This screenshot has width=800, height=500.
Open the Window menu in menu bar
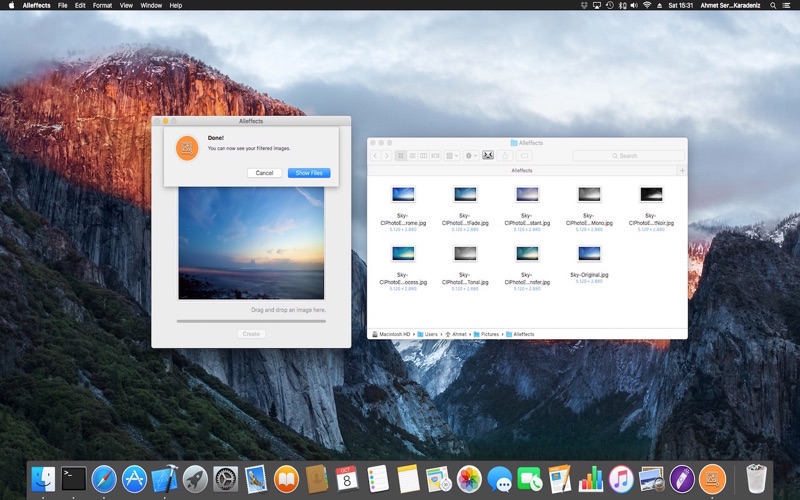151,5
